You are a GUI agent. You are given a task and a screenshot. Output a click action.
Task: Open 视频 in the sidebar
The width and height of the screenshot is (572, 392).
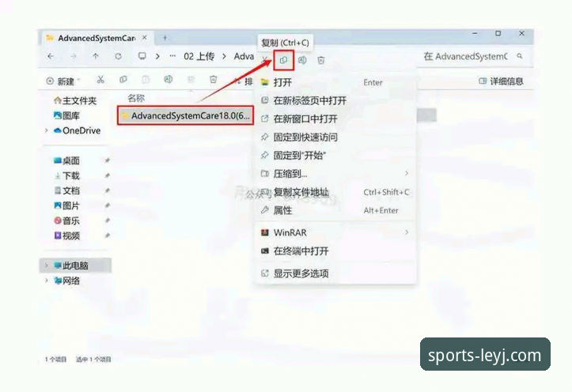pyautogui.click(x=66, y=236)
